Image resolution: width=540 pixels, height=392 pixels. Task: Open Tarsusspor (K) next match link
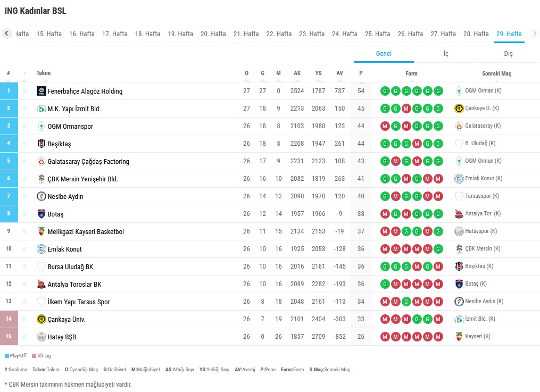482,196
